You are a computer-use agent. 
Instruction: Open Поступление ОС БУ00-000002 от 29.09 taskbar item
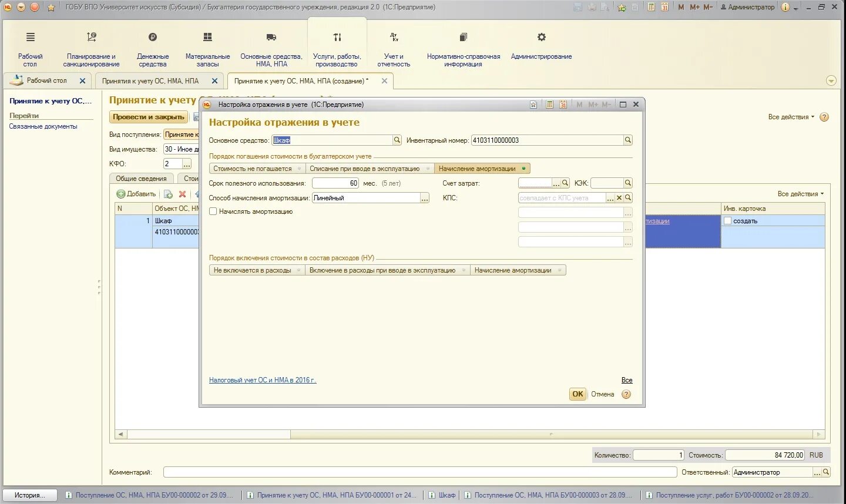[150, 495]
